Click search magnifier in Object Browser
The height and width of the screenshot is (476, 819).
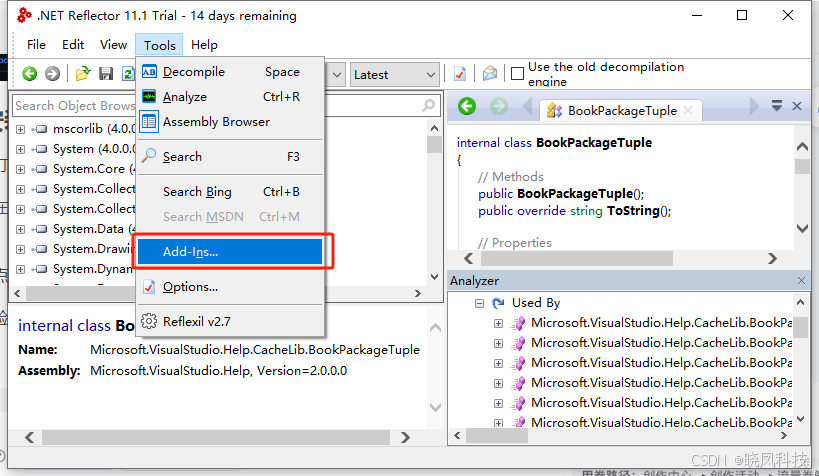point(428,106)
